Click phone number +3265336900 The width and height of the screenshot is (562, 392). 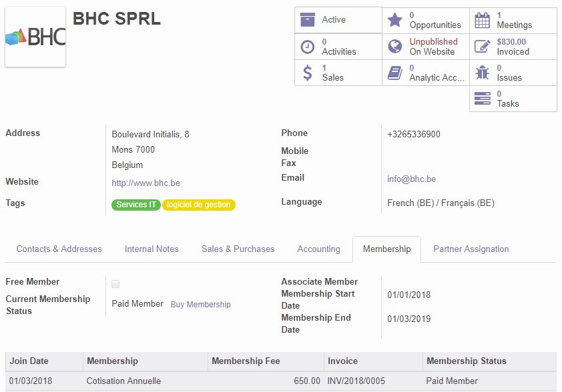(414, 134)
